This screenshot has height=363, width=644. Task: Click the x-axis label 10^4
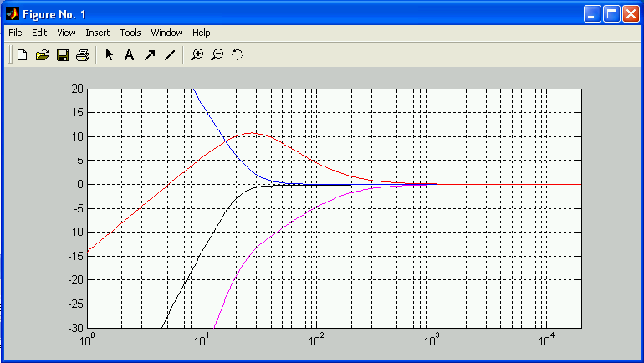point(546,340)
